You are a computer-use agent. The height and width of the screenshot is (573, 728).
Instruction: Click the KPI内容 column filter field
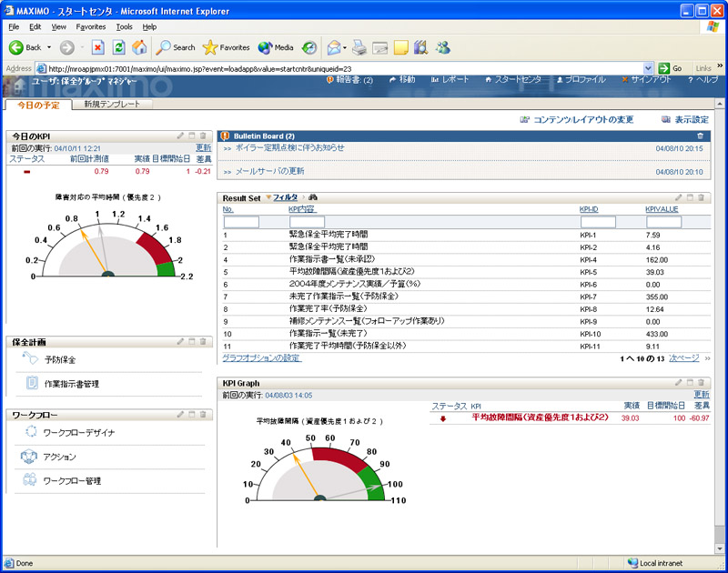pyautogui.click(x=307, y=222)
